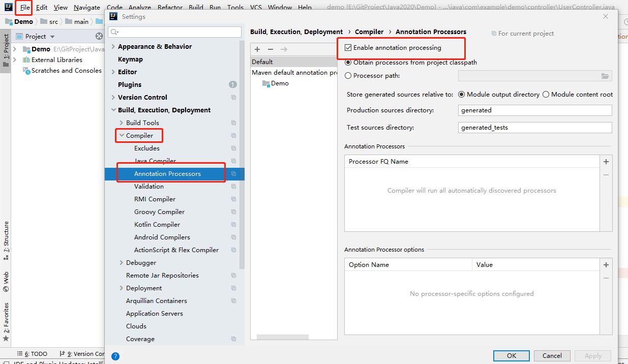Select Default annotation profile
Image resolution: width=628 pixels, height=364 pixels.
coord(294,62)
